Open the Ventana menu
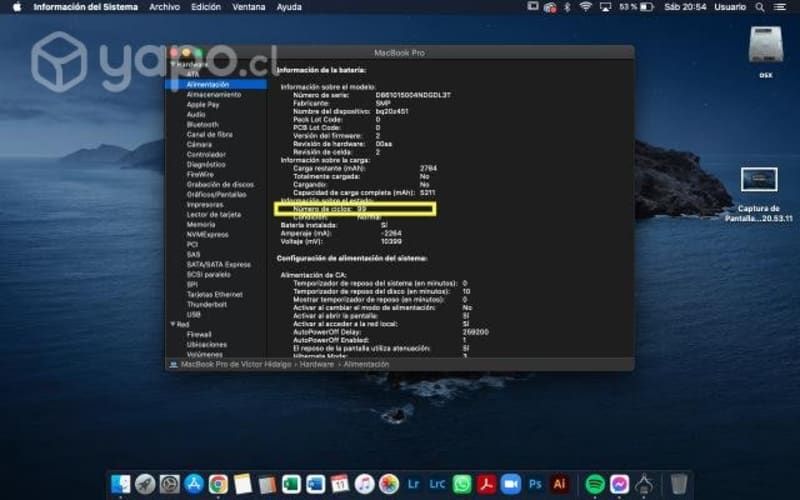 pyautogui.click(x=248, y=7)
